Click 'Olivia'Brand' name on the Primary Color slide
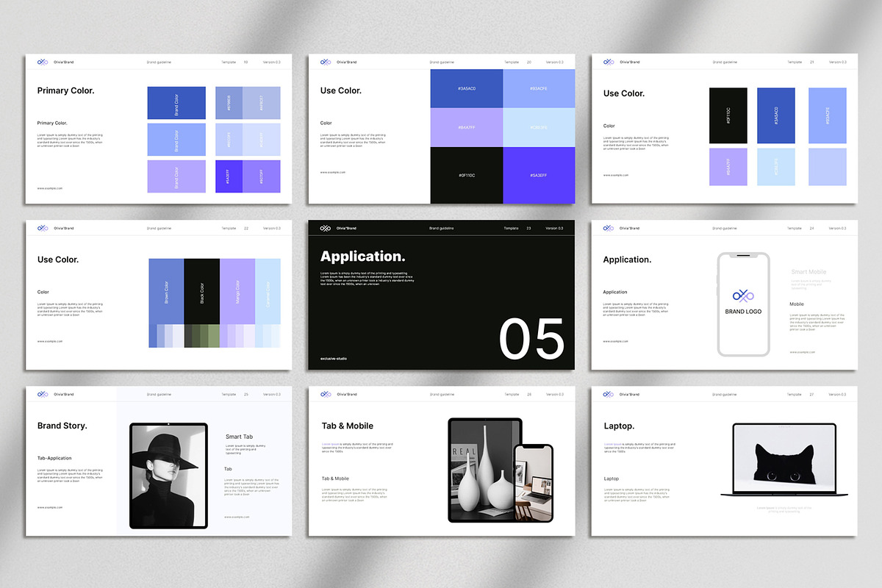The image size is (882, 588). point(64,62)
